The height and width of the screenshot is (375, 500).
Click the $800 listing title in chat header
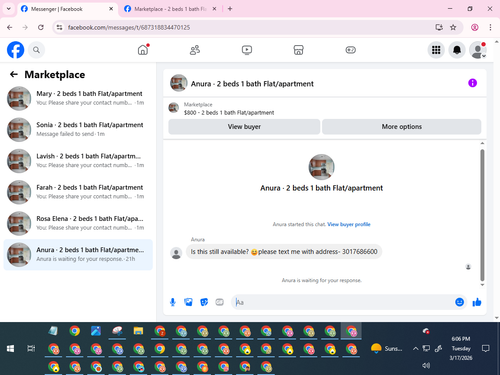click(229, 113)
